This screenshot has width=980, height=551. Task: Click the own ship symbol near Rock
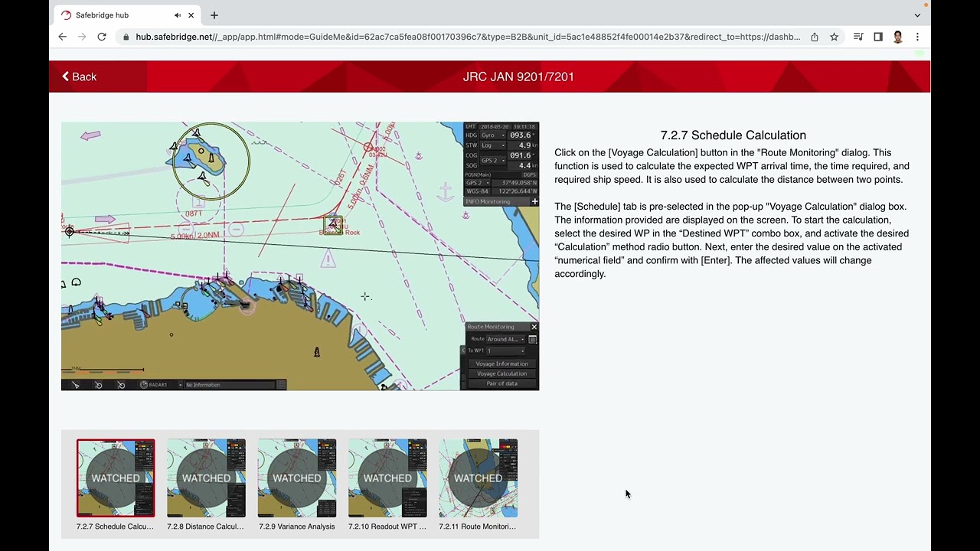click(333, 225)
